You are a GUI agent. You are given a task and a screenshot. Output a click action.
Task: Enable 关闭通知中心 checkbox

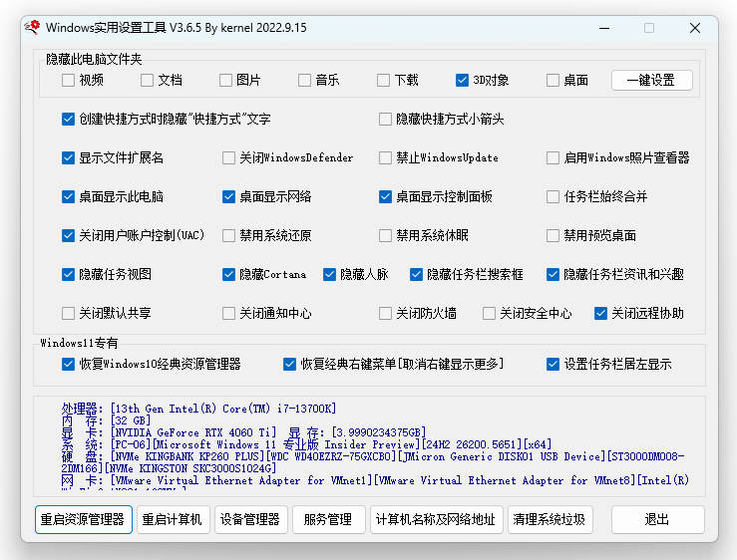pyautogui.click(x=229, y=313)
